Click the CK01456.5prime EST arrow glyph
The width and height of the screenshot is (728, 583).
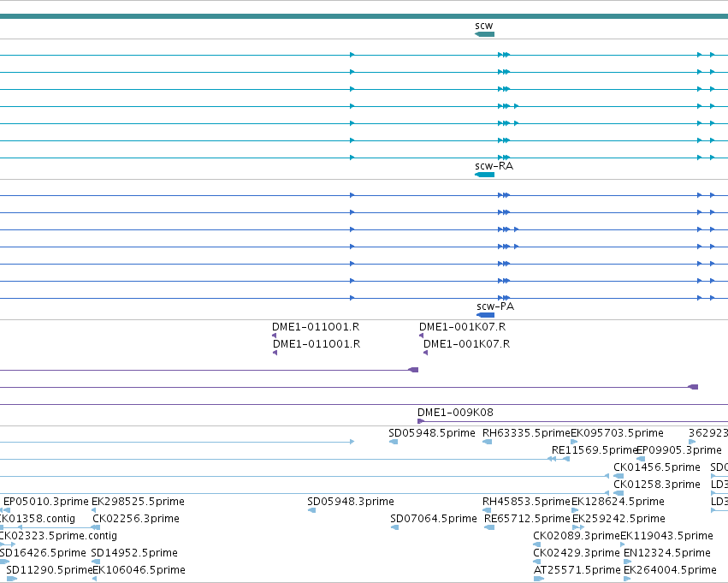(619, 476)
